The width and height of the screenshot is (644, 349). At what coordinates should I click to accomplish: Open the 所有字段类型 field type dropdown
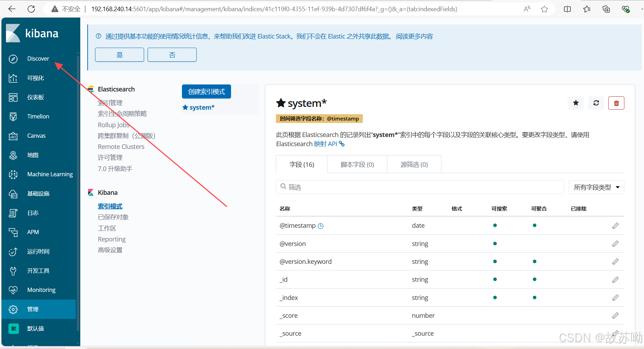596,187
